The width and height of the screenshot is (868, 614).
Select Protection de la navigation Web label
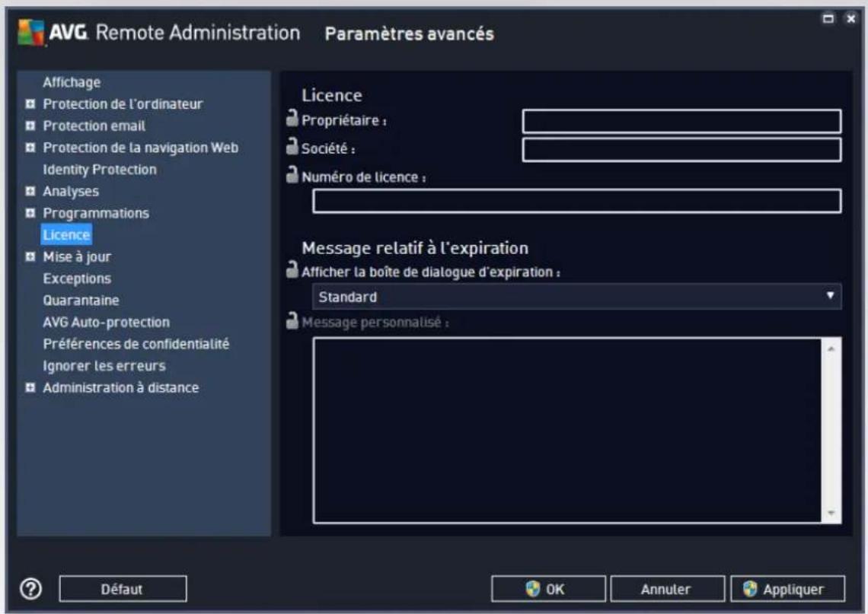(141, 148)
